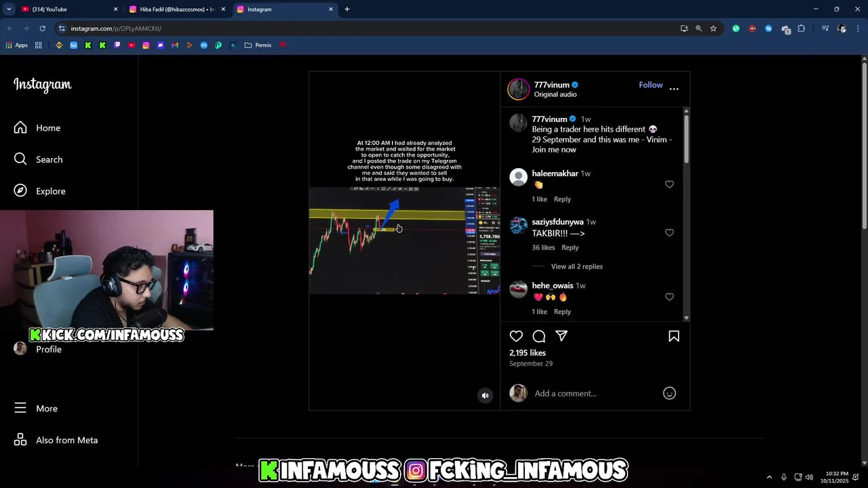The width and height of the screenshot is (868, 488).
Task: Like saziysfdunywa's comment
Action: point(669,232)
